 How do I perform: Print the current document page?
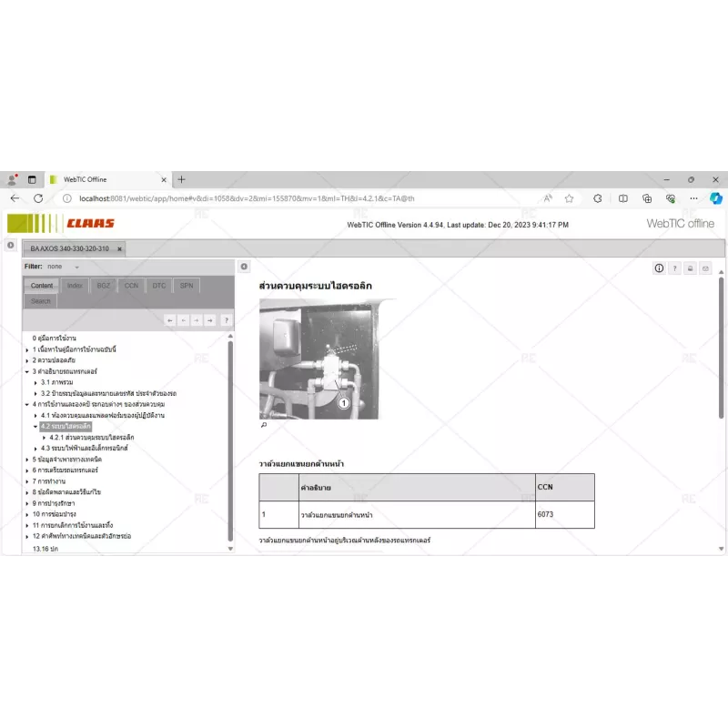(x=690, y=268)
